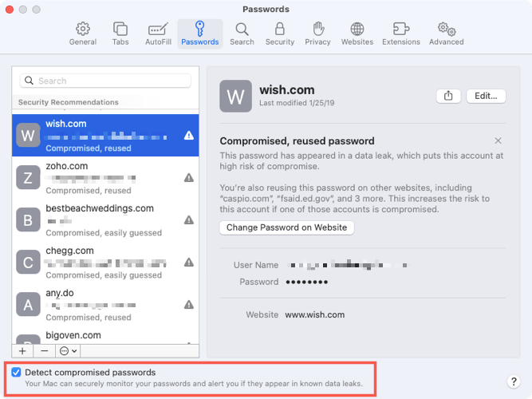Viewport: 532px width, 399px height.
Task: Open Advanced gears pane
Action: 446,34
